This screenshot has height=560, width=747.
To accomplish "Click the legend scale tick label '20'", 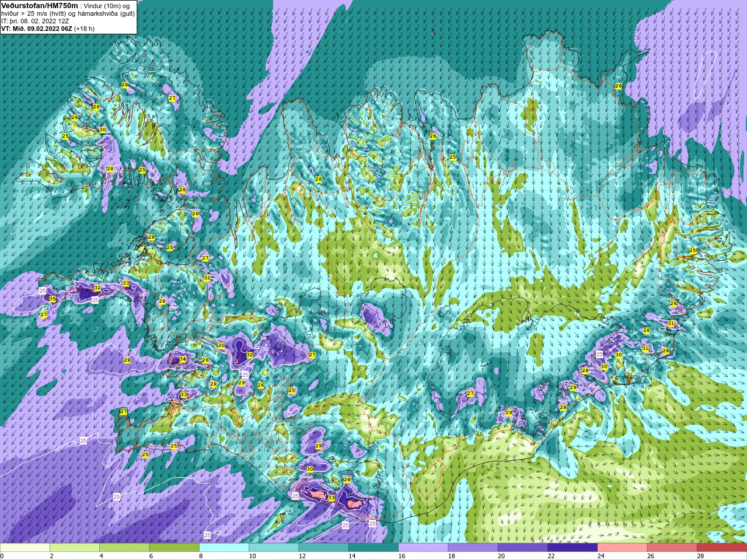I will point(501,556).
